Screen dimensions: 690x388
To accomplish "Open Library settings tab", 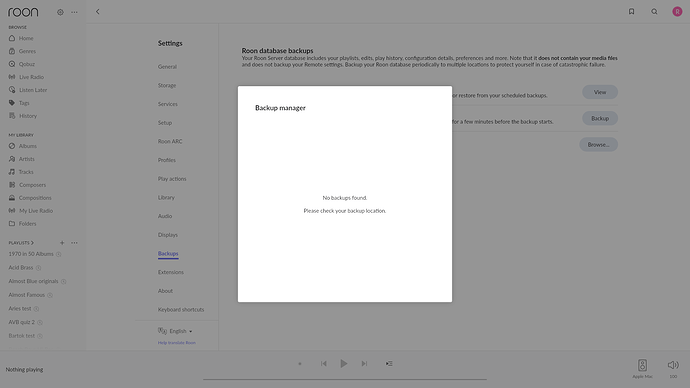I will (x=166, y=198).
